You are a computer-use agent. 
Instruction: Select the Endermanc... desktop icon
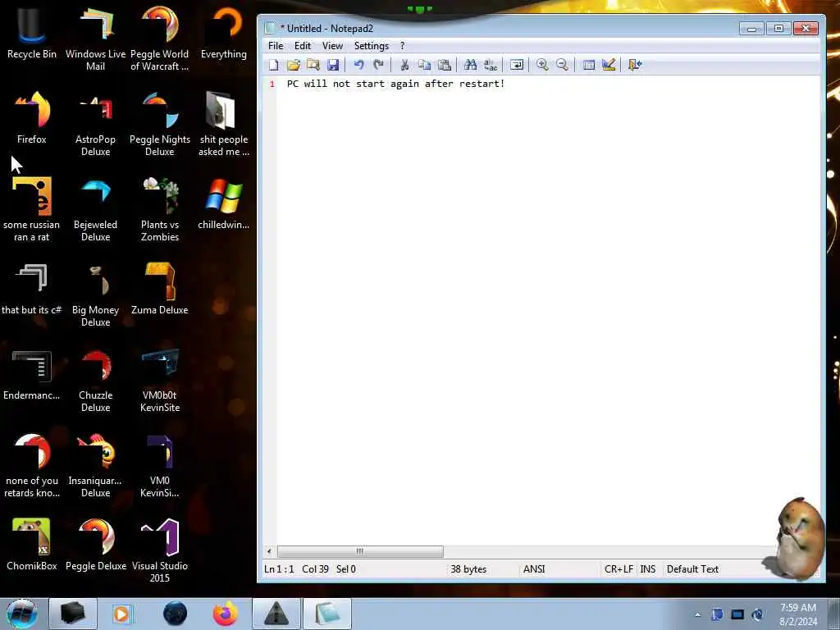(x=32, y=374)
